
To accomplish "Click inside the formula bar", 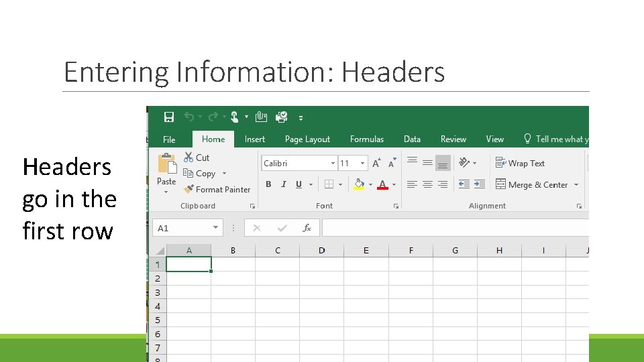I will coord(455,228).
